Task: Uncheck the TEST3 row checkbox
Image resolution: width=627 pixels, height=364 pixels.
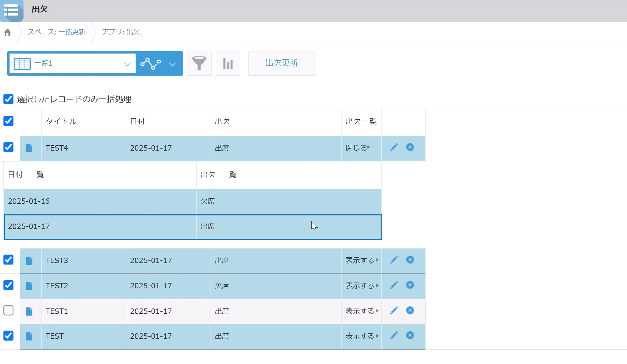Action: tap(9, 260)
